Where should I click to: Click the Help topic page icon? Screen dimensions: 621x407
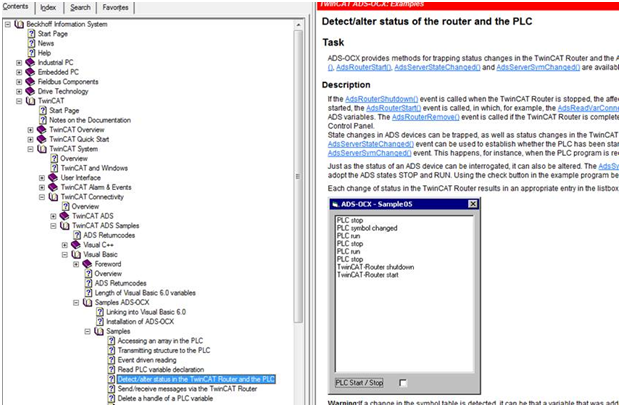click(x=31, y=53)
